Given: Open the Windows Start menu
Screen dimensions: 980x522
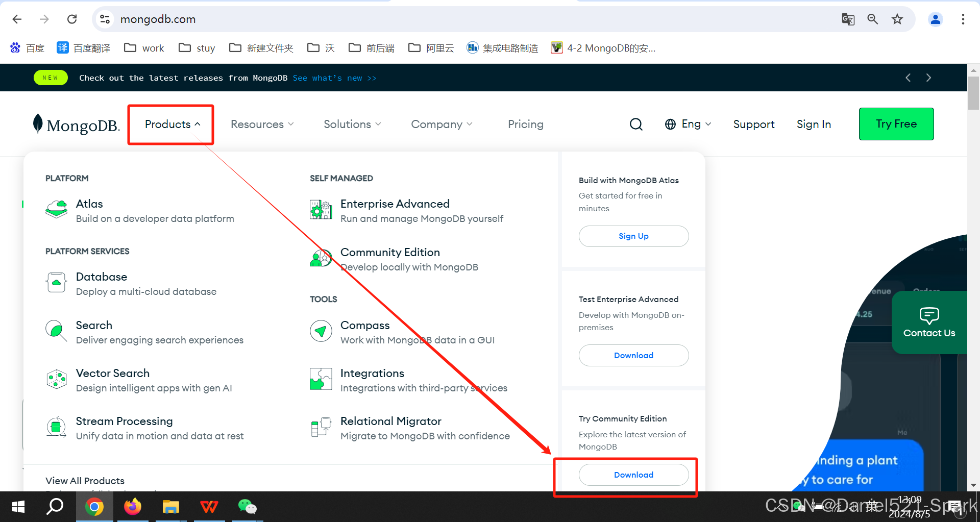Looking at the screenshot, I should (x=18, y=507).
